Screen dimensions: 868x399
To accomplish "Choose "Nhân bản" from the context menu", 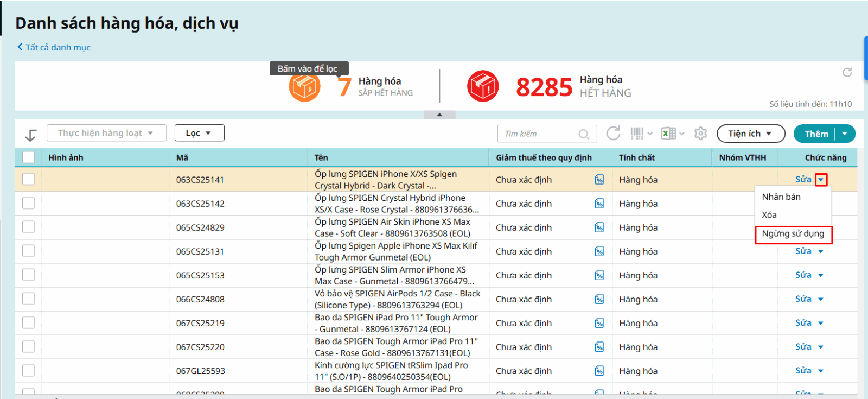I will [x=781, y=197].
